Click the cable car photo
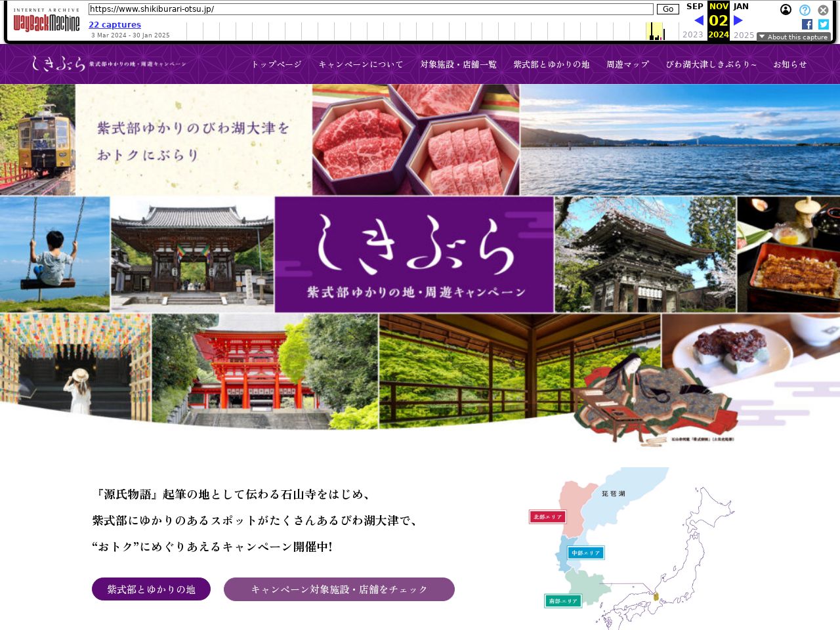840x630 pixels. (37, 140)
